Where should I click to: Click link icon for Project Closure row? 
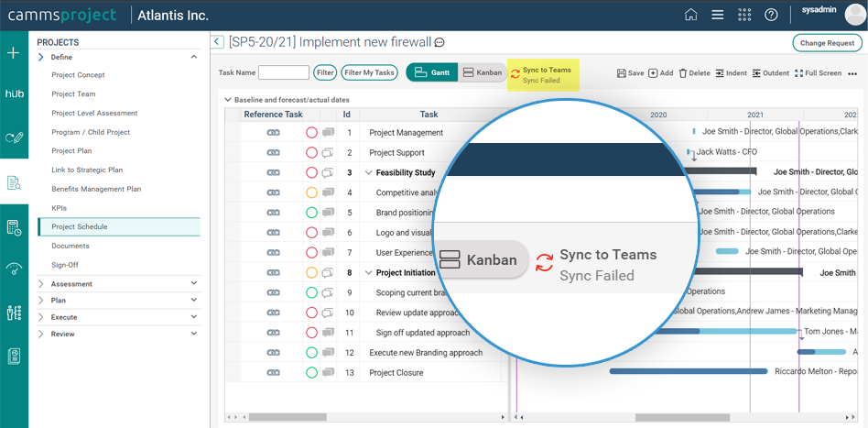click(x=274, y=373)
